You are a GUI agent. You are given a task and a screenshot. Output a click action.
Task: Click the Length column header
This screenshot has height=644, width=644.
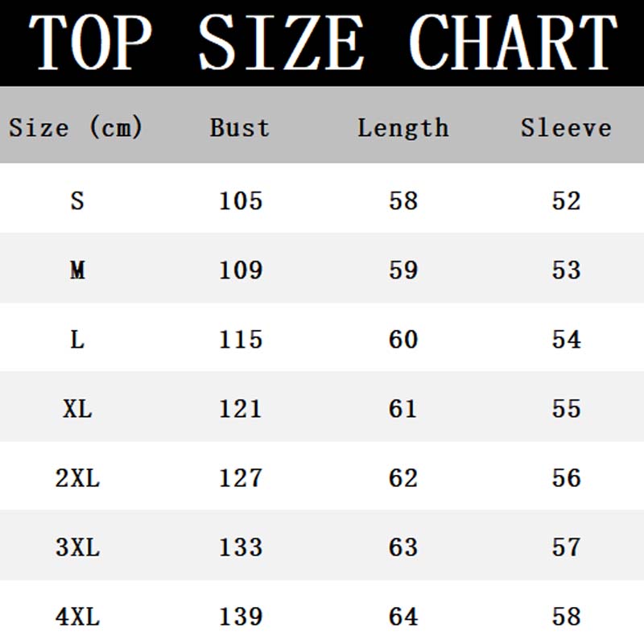point(403,128)
